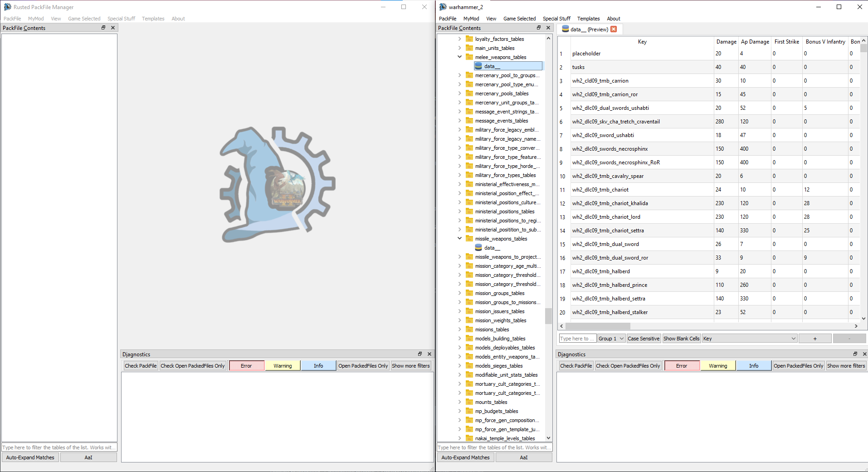Close the Diagnostics panel in Rusted PackFile Manager window
The width and height of the screenshot is (868, 472).
tap(429, 354)
